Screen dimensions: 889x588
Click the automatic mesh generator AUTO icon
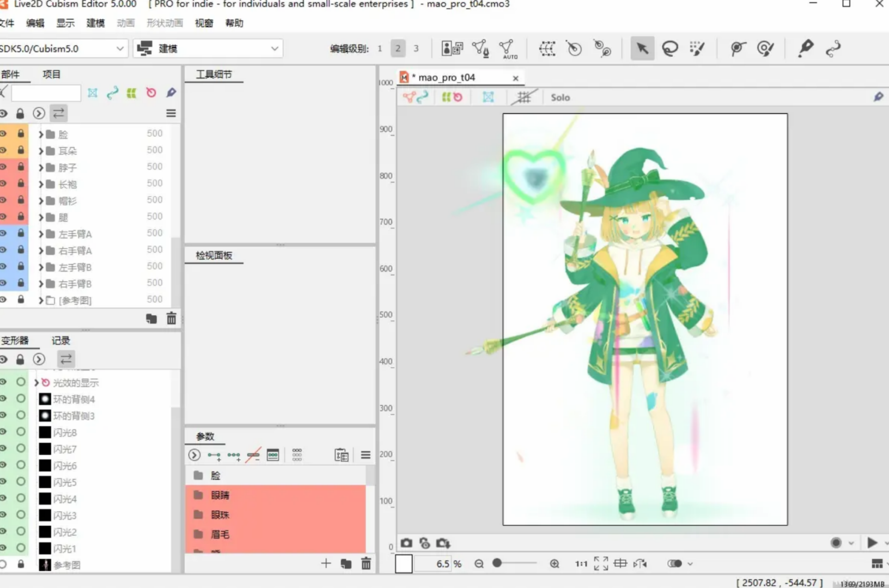pos(508,49)
